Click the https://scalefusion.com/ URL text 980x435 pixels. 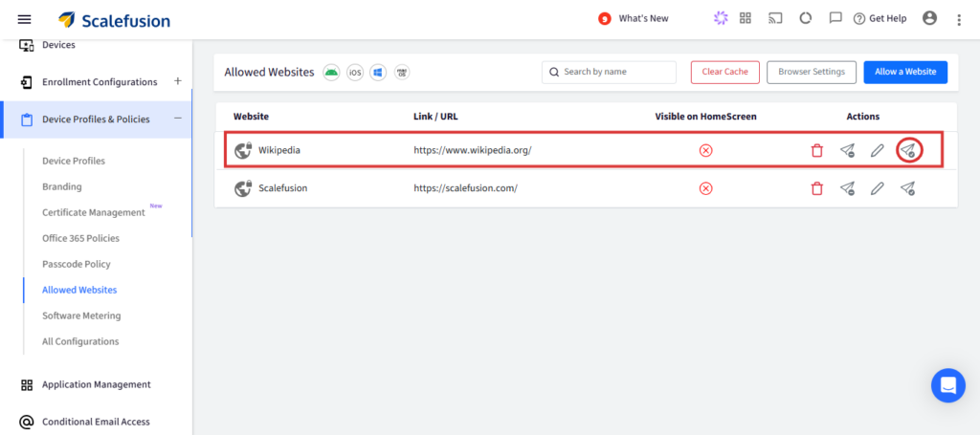(x=466, y=187)
